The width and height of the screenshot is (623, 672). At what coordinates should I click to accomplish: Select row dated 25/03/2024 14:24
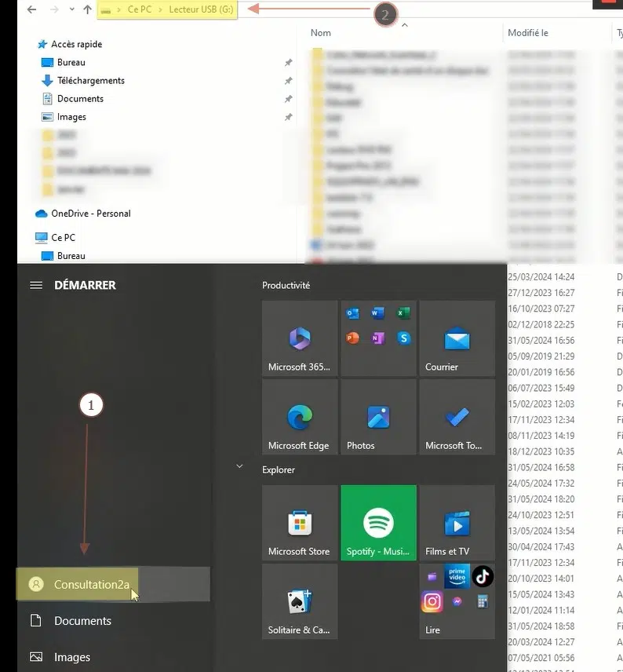[x=541, y=277]
